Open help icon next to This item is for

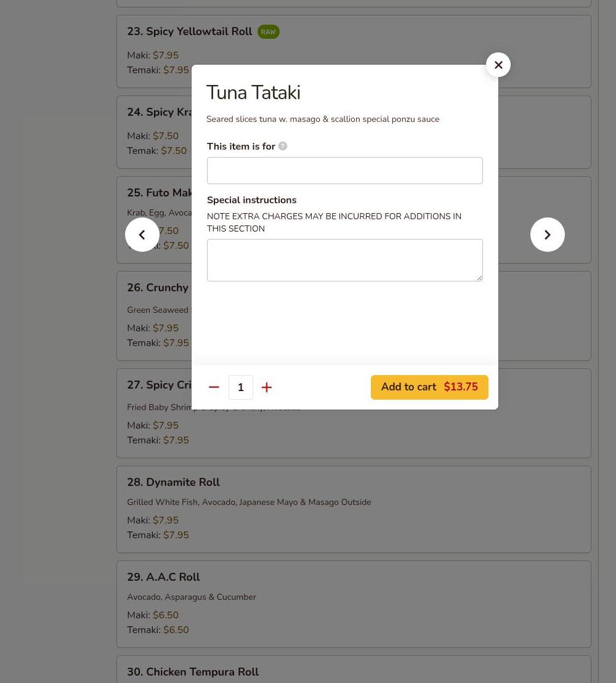click(x=283, y=147)
